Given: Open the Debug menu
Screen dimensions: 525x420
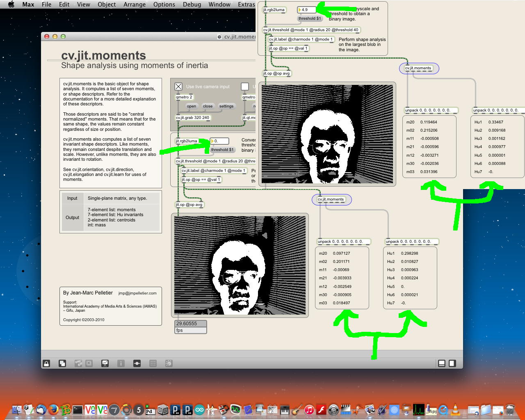Looking at the screenshot, I should point(192,4).
